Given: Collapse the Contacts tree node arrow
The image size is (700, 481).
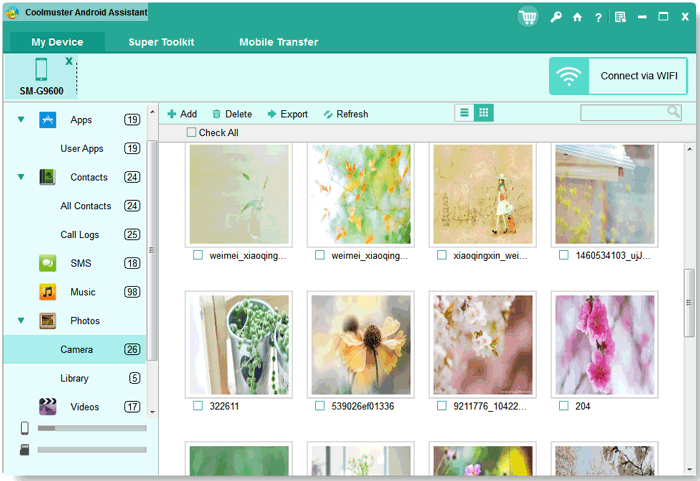Looking at the screenshot, I should point(21,177).
